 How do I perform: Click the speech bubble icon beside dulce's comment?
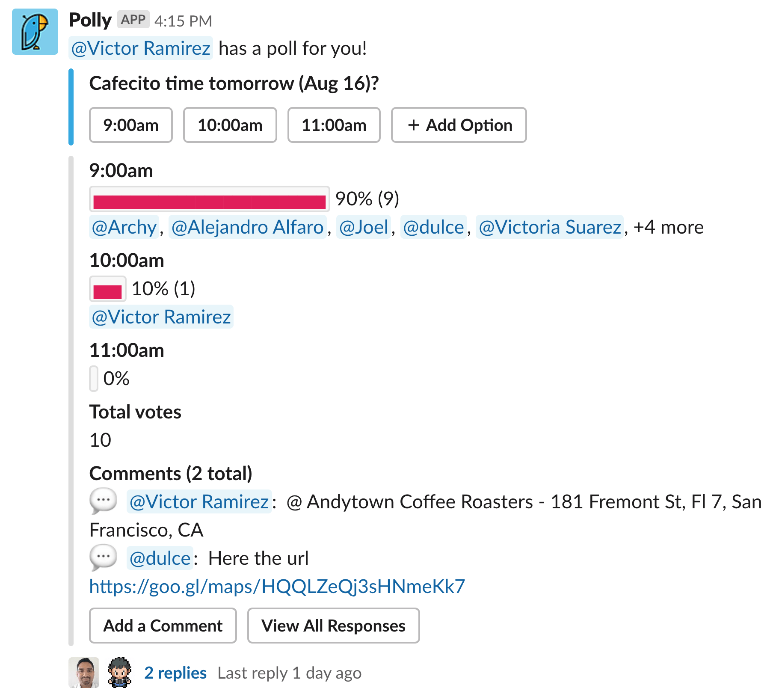point(103,558)
